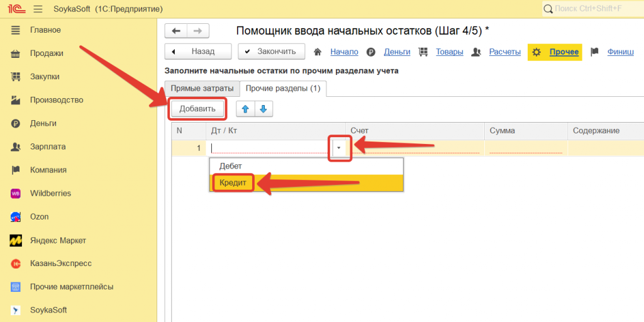Click the Wildberries icon in the sidebar

pyautogui.click(x=16, y=193)
